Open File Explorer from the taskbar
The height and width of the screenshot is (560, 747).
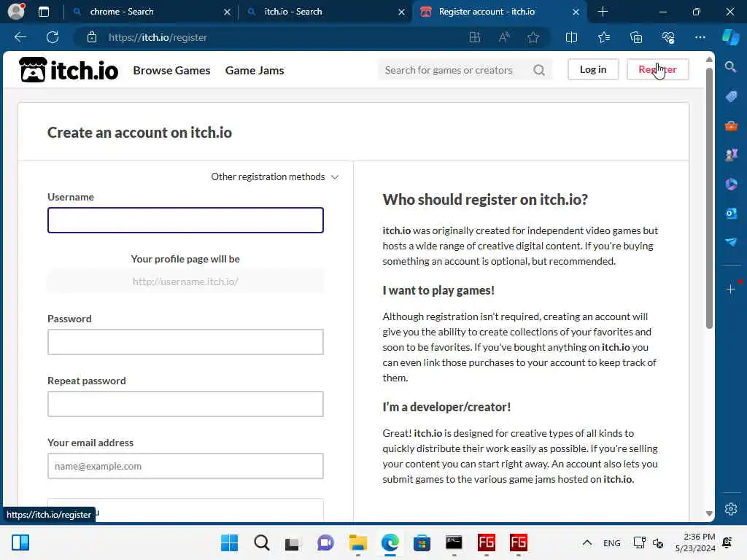[357, 542]
